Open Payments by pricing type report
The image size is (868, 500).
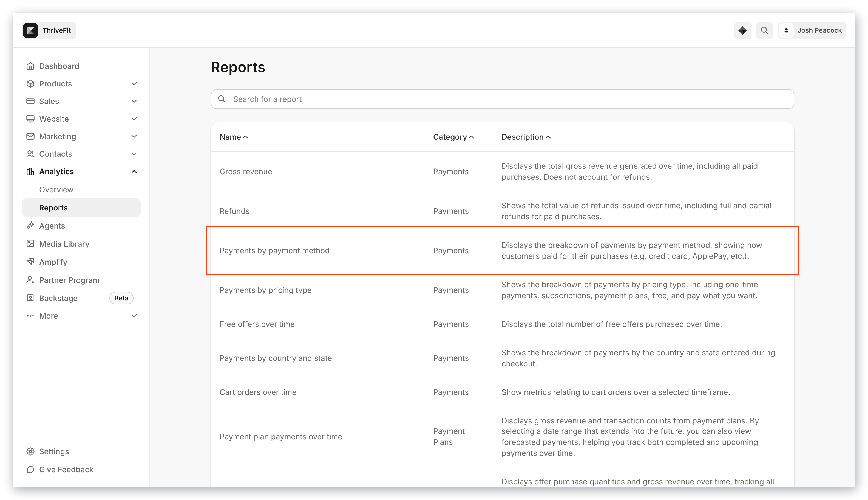[x=266, y=290]
